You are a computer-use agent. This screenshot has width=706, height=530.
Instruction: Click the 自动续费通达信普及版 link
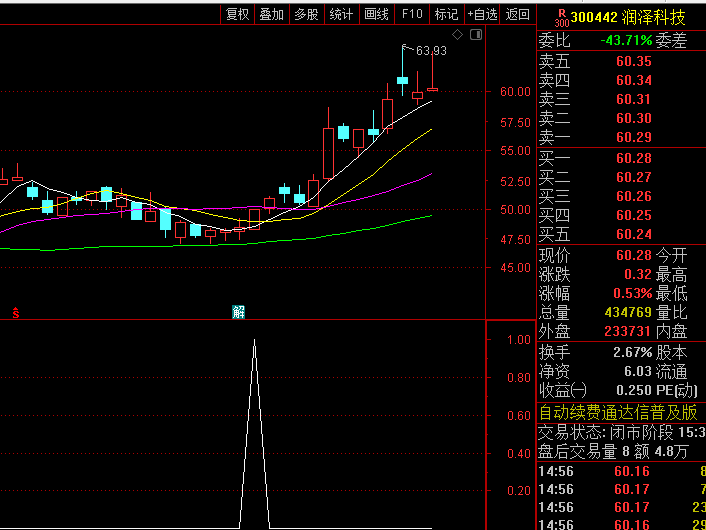(618, 412)
